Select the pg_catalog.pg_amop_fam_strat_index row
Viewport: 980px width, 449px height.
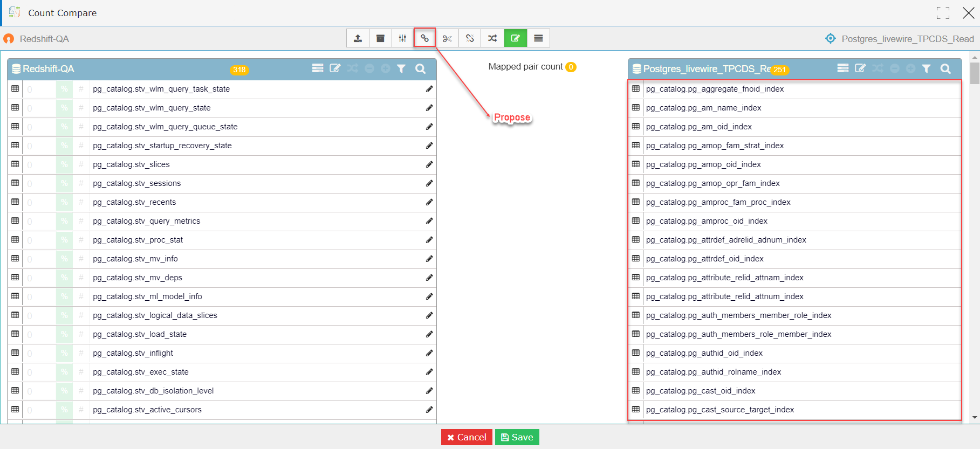point(795,146)
